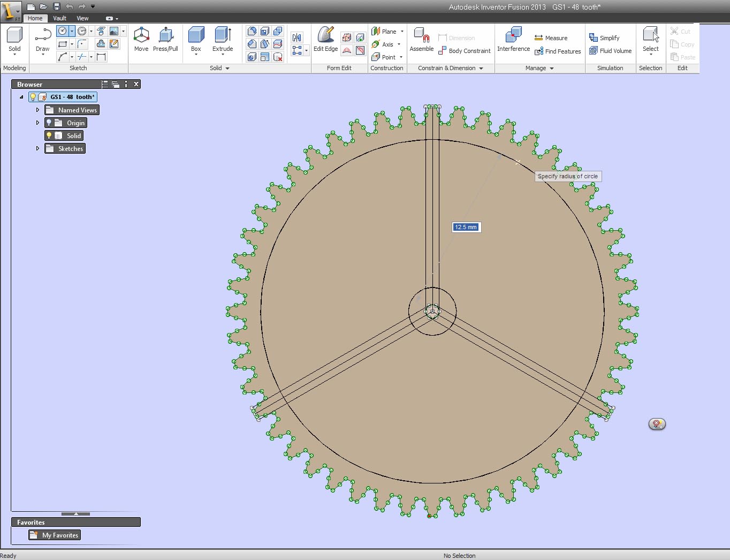Expand the Origin tree node
The width and height of the screenshot is (730, 560).
[37, 123]
